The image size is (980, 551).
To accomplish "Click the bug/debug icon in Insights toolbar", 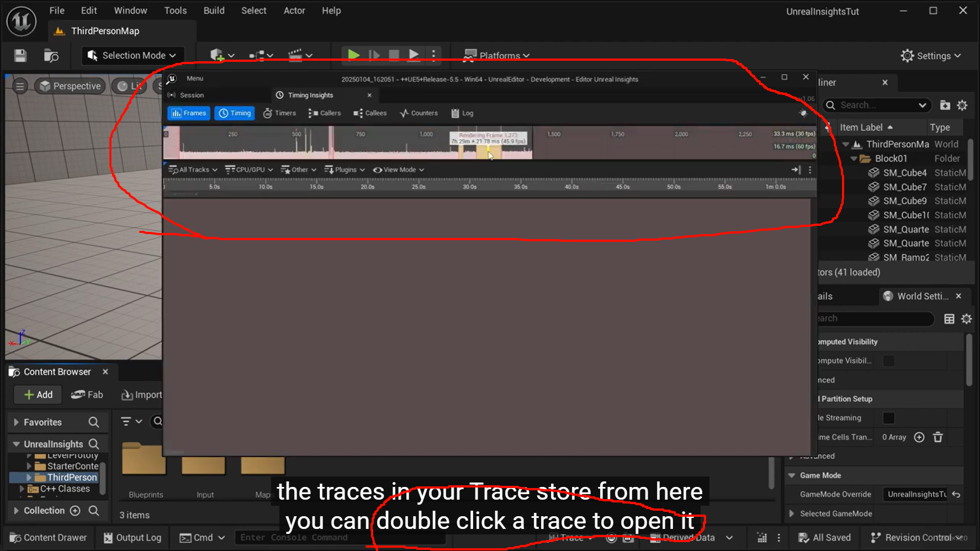I will point(803,113).
